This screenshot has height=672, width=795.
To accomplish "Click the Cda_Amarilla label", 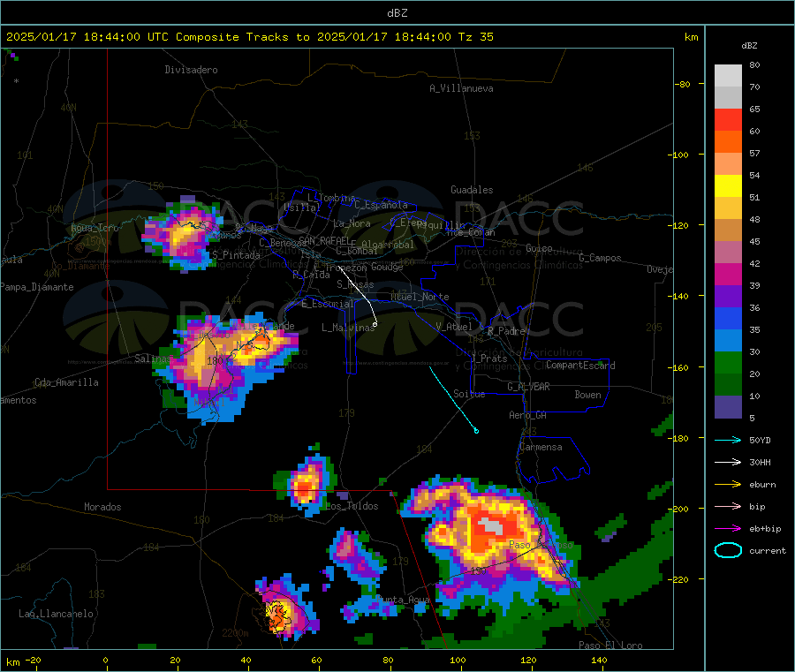I will (x=66, y=382).
